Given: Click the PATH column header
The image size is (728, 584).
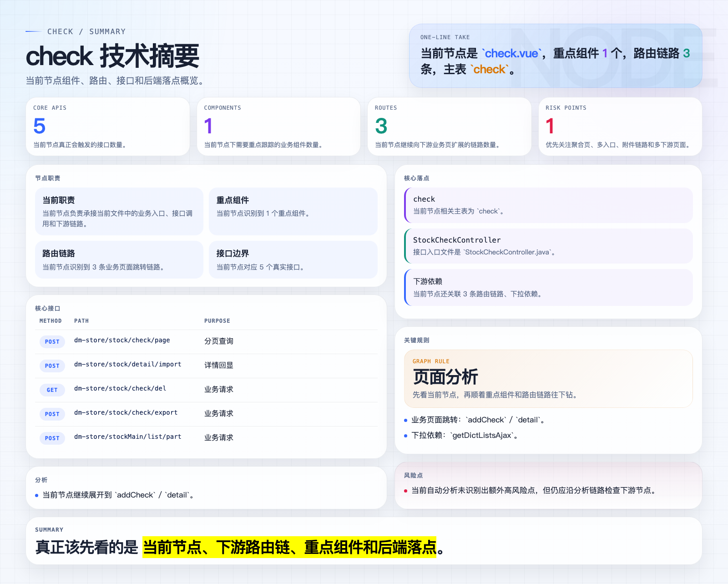Looking at the screenshot, I should click(x=81, y=321).
